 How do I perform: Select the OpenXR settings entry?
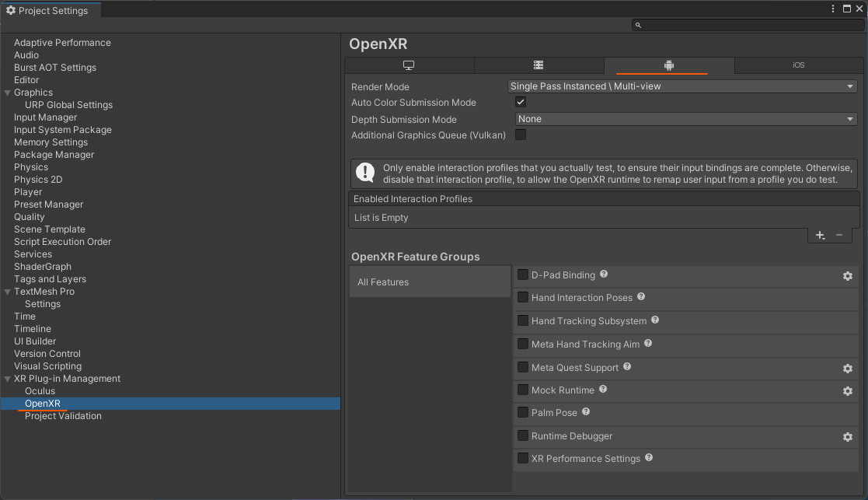pos(43,404)
